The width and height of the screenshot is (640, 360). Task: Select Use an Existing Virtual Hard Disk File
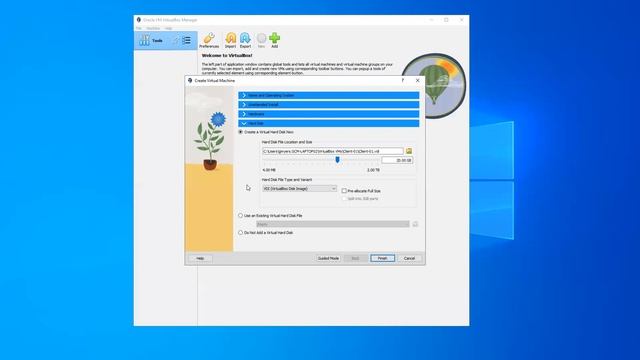240,215
